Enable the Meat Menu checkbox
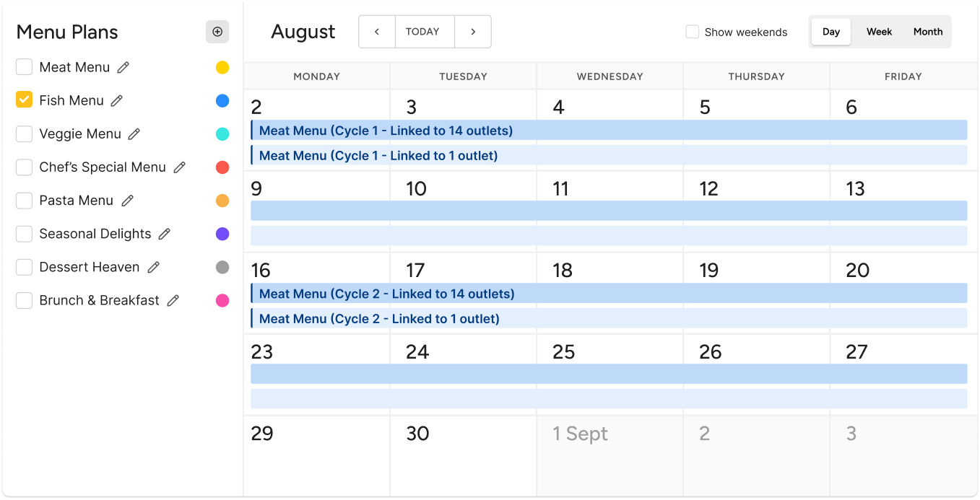980x500 pixels. coord(24,67)
